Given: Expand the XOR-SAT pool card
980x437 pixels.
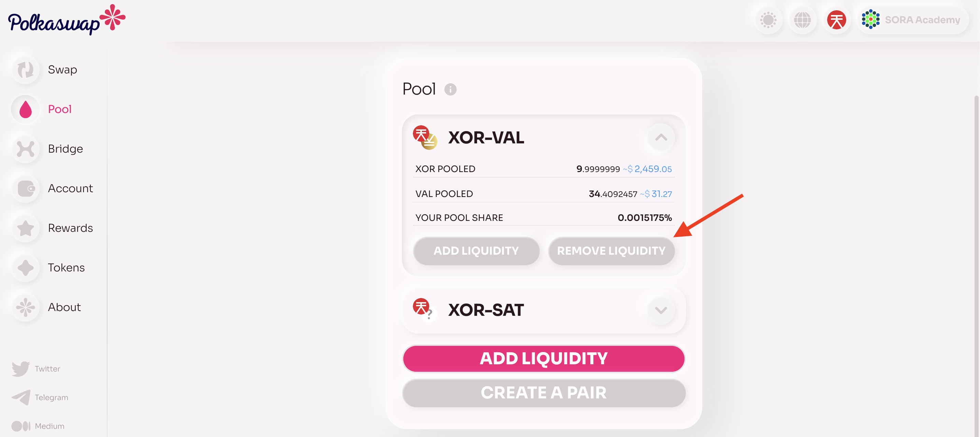Looking at the screenshot, I should (x=661, y=310).
